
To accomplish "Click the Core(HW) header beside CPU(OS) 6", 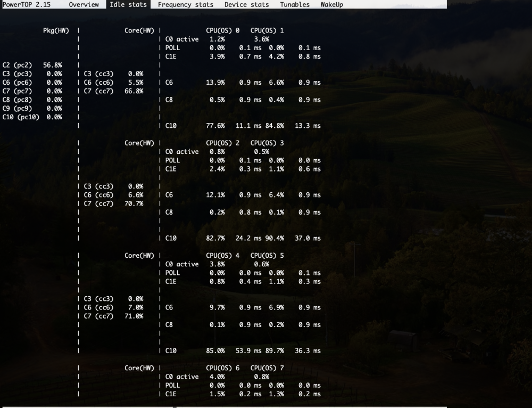I will 139,368.
